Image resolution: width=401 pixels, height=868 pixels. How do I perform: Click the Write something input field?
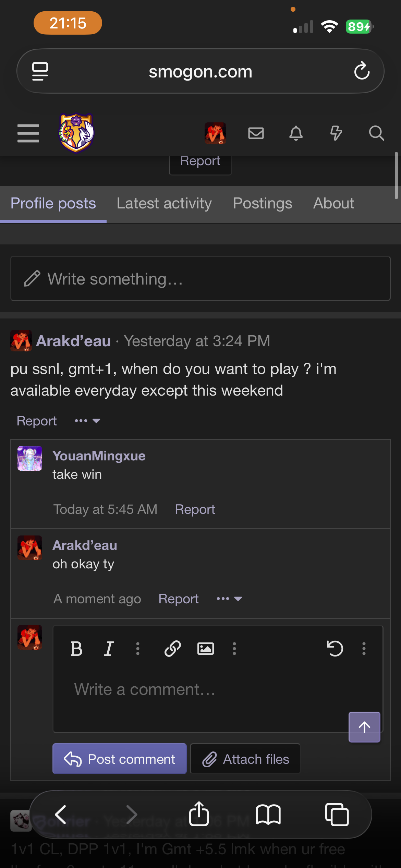200,279
